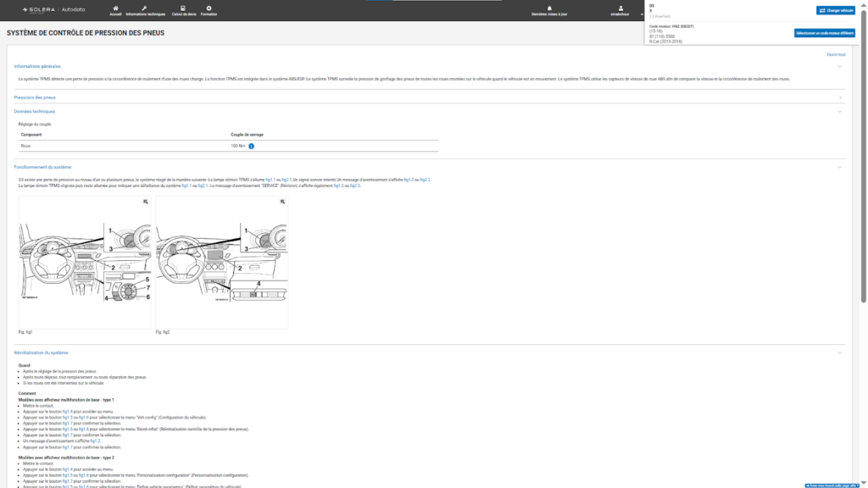
Task: Collapse Réinitialisation du système with its chevron
Action: [840, 352]
